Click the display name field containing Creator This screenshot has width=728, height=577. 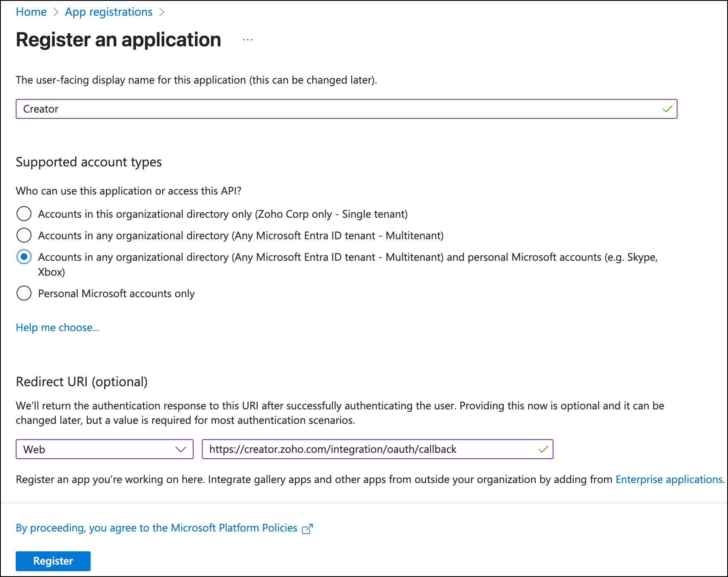pyautogui.click(x=331, y=109)
